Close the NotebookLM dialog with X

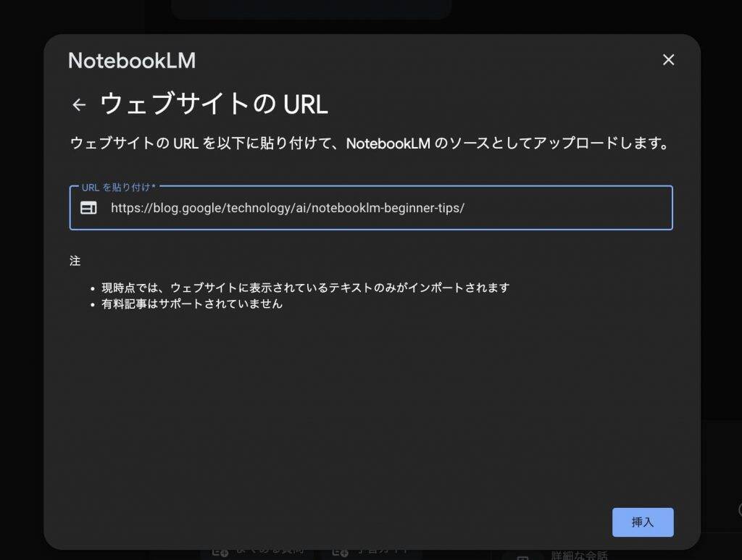668,60
